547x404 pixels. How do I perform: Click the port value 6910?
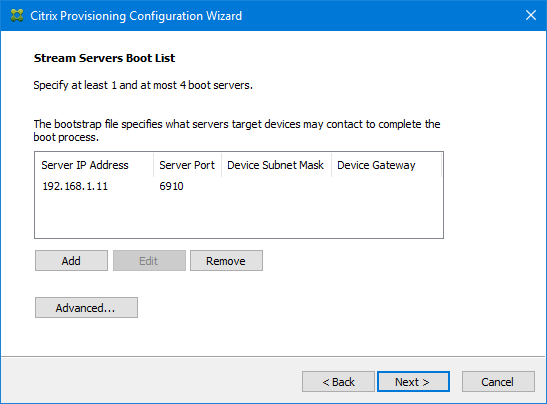pos(171,186)
